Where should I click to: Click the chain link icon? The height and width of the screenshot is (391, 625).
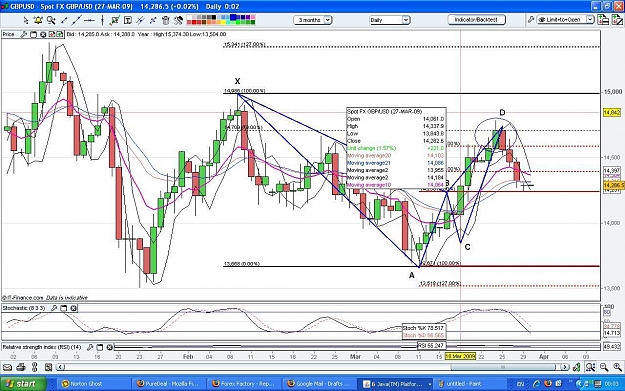coord(34,367)
